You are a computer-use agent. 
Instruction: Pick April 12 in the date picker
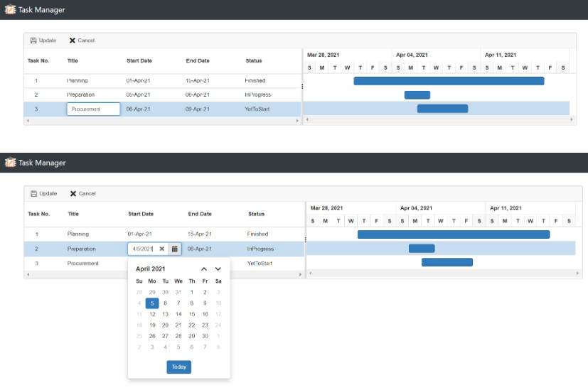coord(152,314)
